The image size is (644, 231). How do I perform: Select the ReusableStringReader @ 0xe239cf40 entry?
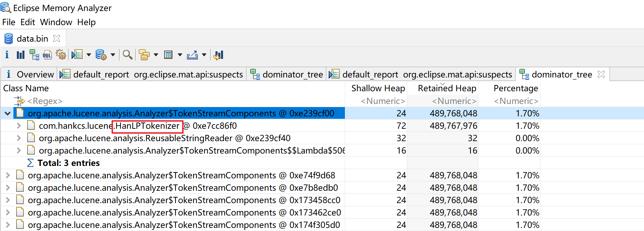165,138
